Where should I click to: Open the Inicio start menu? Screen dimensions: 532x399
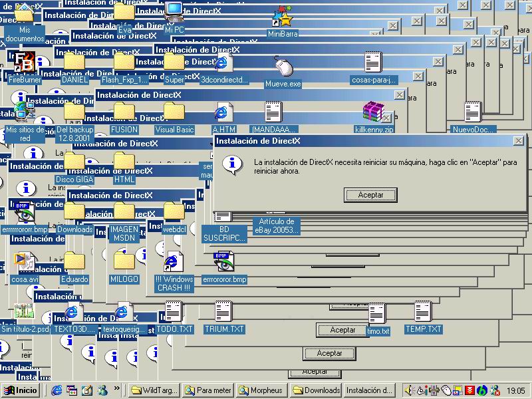pyautogui.click(x=21, y=390)
